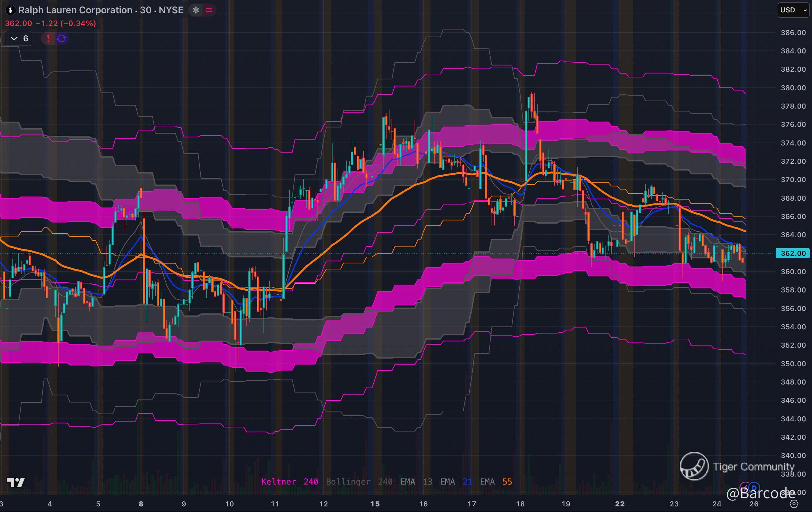Click the purple refresh sync icon

[61, 38]
